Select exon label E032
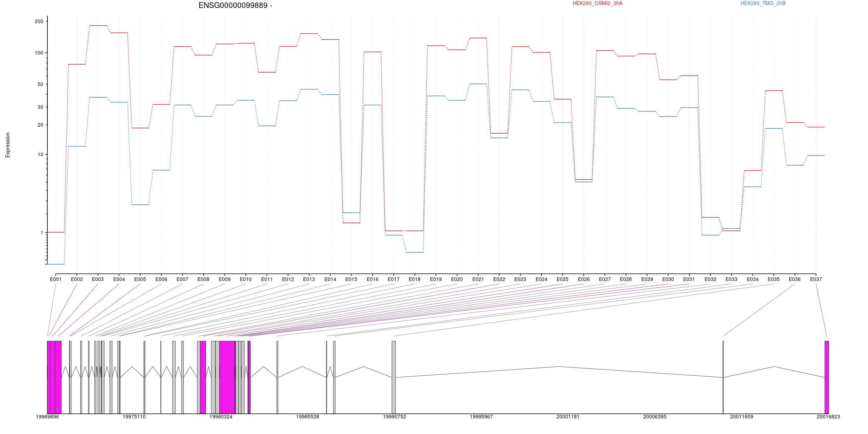This screenshot has width=868, height=434. point(710,280)
